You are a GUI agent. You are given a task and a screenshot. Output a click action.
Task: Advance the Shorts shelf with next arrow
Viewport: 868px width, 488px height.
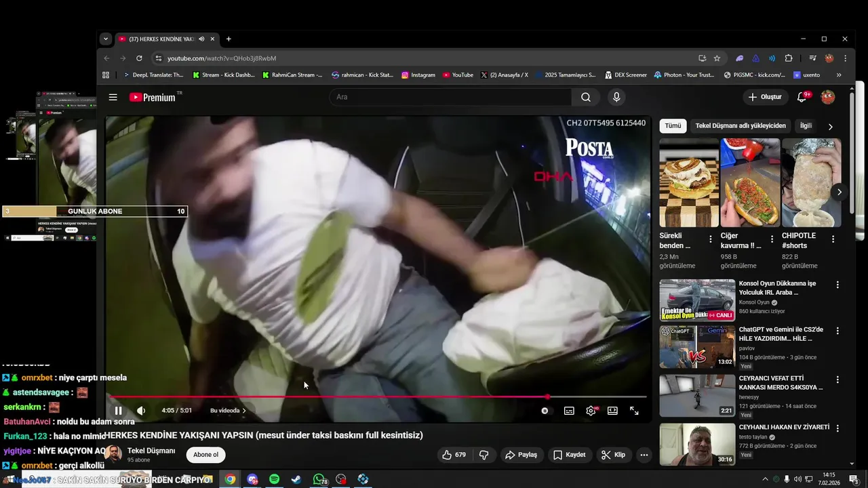(839, 192)
